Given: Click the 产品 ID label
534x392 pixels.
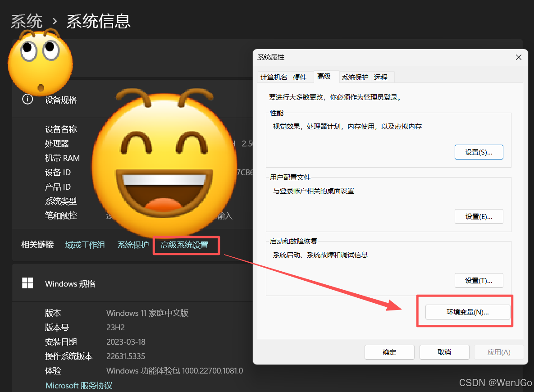Looking at the screenshot, I should (58, 187).
